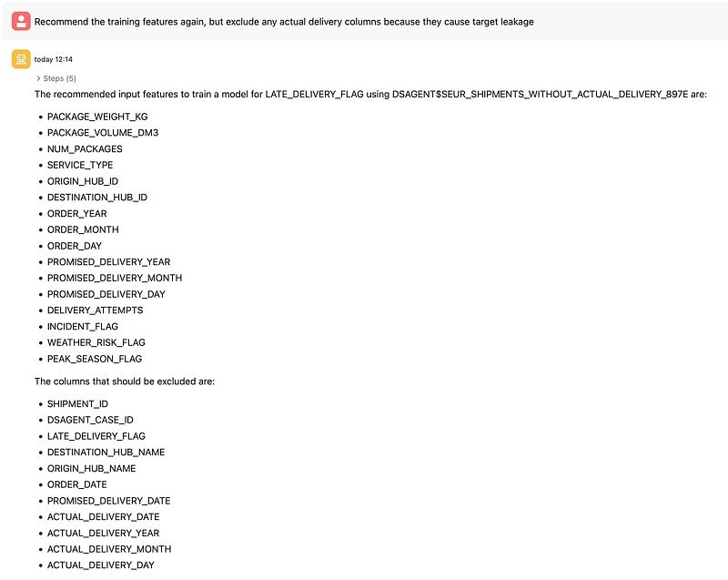Click ACTUAL_DELIVERY_DATE in the excluded list

pos(103,517)
